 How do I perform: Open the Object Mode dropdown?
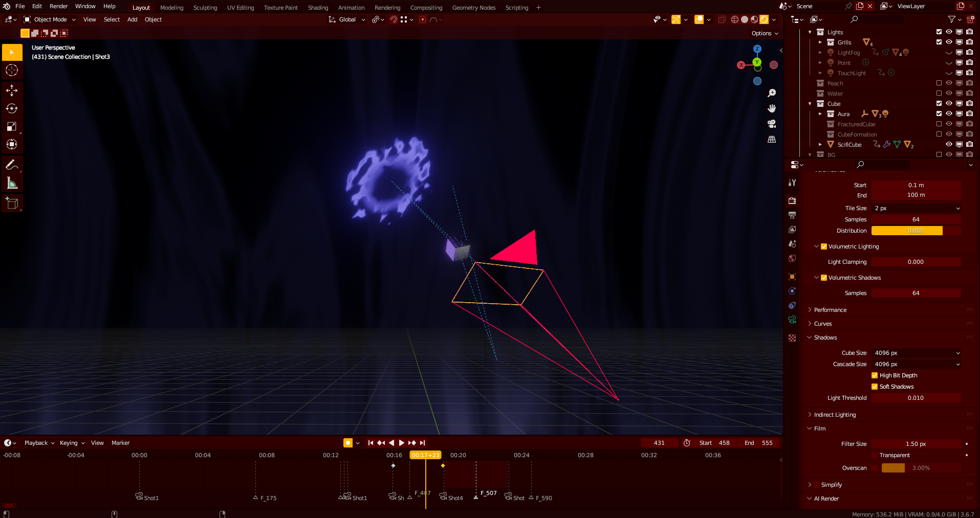[50, 19]
